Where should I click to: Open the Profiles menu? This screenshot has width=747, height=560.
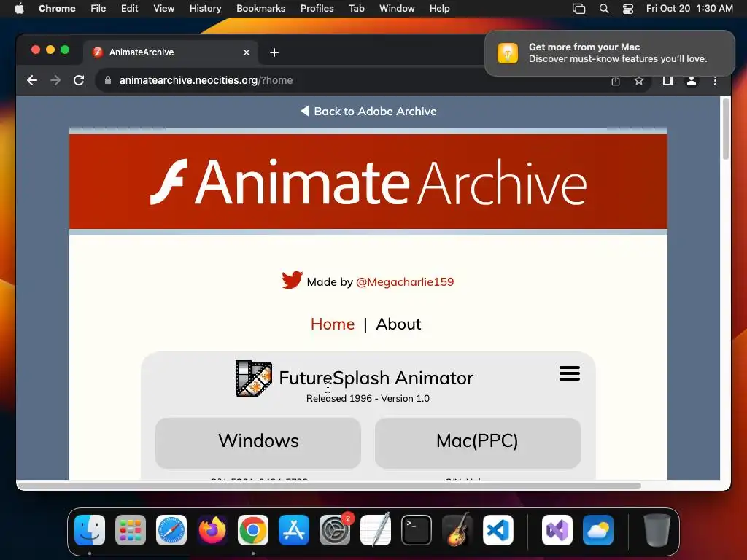tap(317, 8)
